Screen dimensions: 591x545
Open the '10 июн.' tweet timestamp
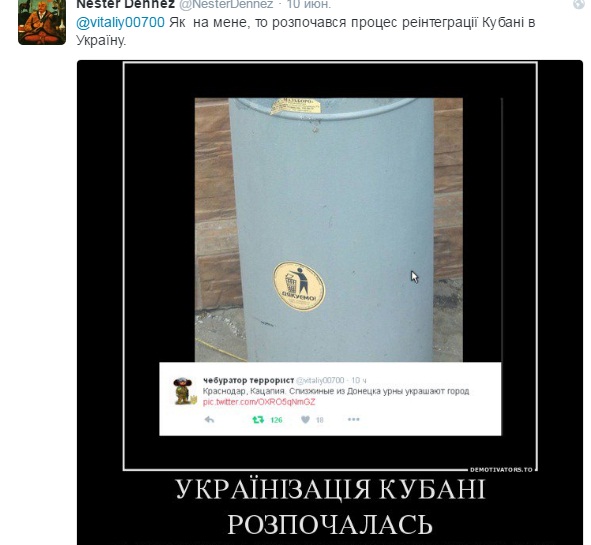(309, 5)
